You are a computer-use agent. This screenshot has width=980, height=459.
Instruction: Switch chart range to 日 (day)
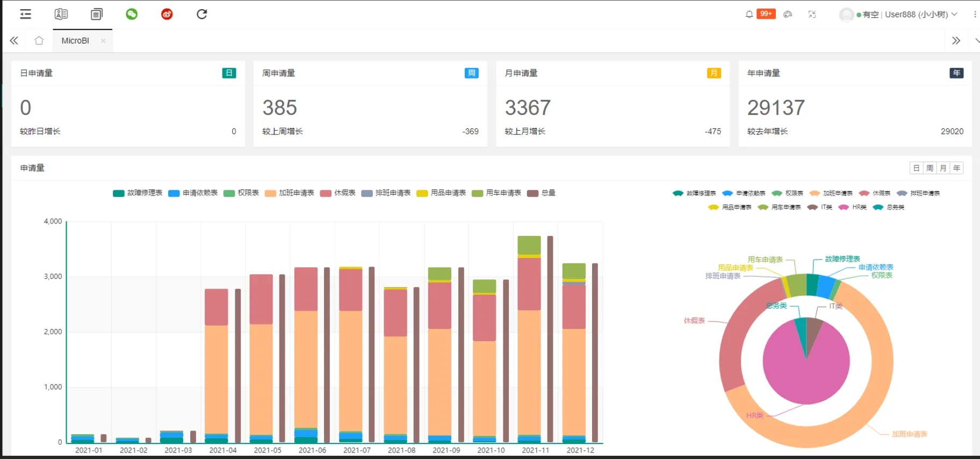pyautogui.click(x=916, y=168)
